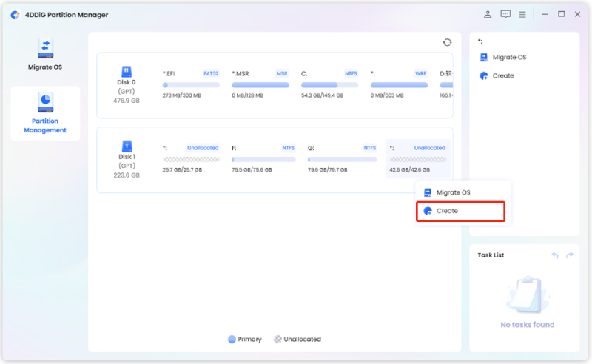Select the 42.6 GB unallocated partition
Screen dimensions: 592x364
[x=418, y=158]
